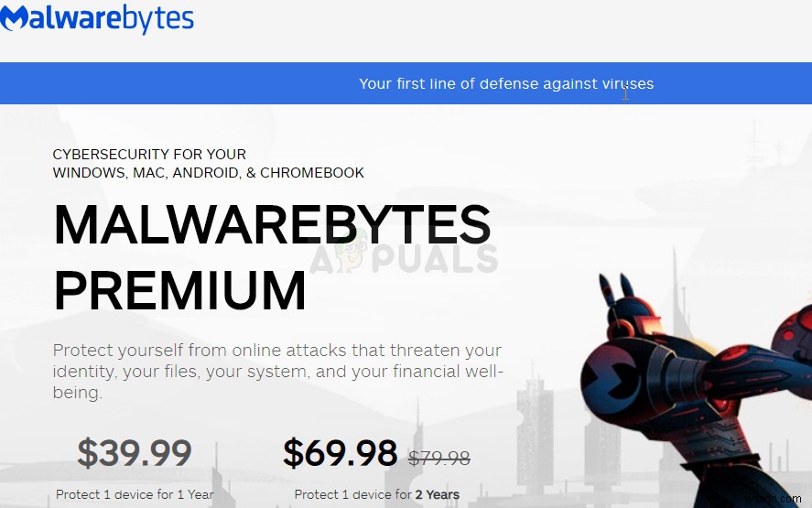Screen dimensions: 812x508
Task: Select the $69.98 price
Action: pyautogui.click(x=340, y=453)
